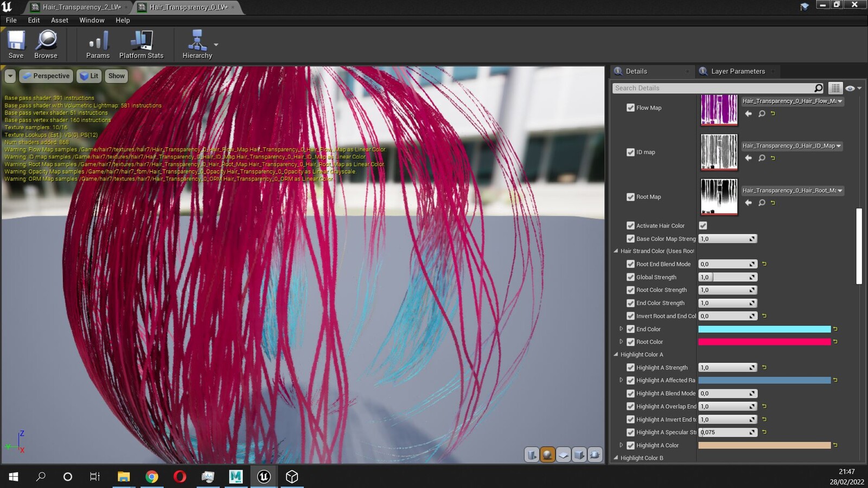
Task: Select the sphere preview mesh icon
Action: 547,455
